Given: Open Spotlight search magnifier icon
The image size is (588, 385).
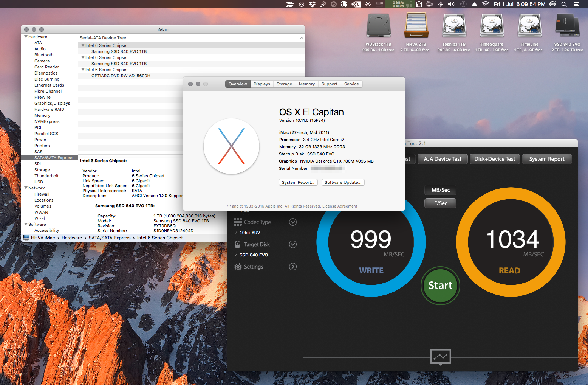Looking at the screenshot, I should [x=564, y=4].
